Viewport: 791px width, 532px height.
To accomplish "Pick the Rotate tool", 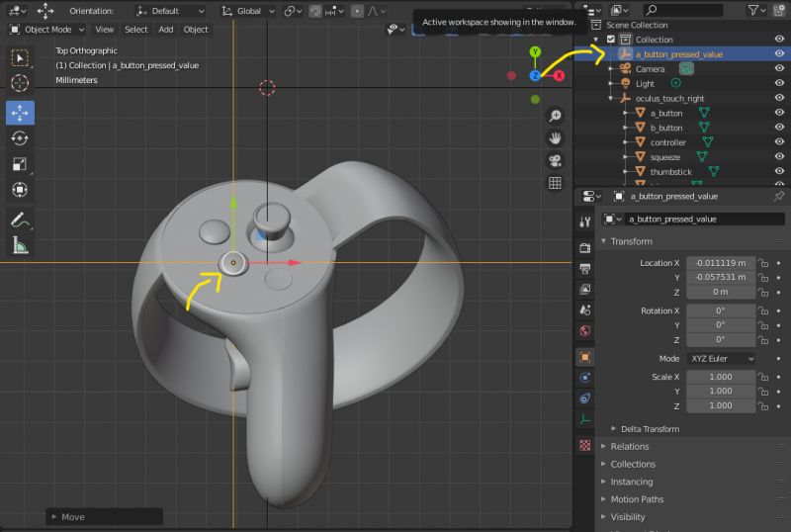I will [20, 138].
